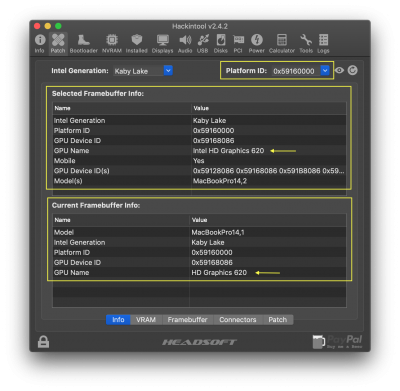Viewport: 400px width, 391px height.
Task: Switch to the bottom Patch tab
Action: point(278,320)
